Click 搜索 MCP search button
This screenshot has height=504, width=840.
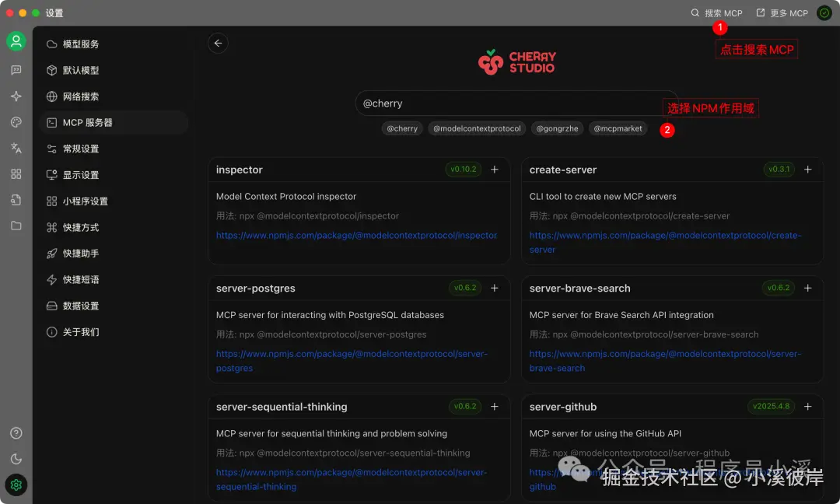click(716, 13)
